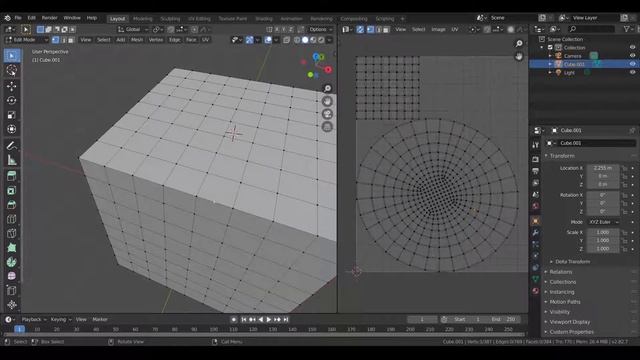Open the Object Data green triangle tab
The width and height of the screenshot is (640, 360).
pos(536,279)
